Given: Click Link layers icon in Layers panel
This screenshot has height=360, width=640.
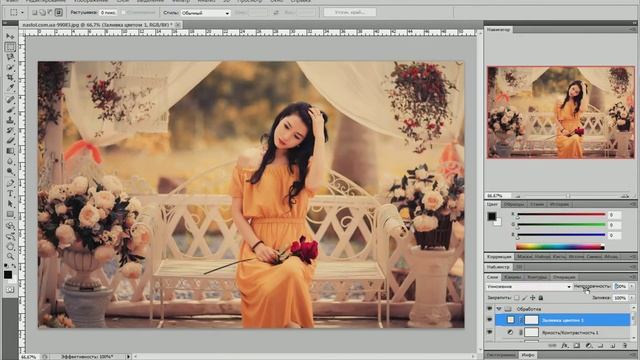Looking at the screenshot, I should (x=552, y=345).
